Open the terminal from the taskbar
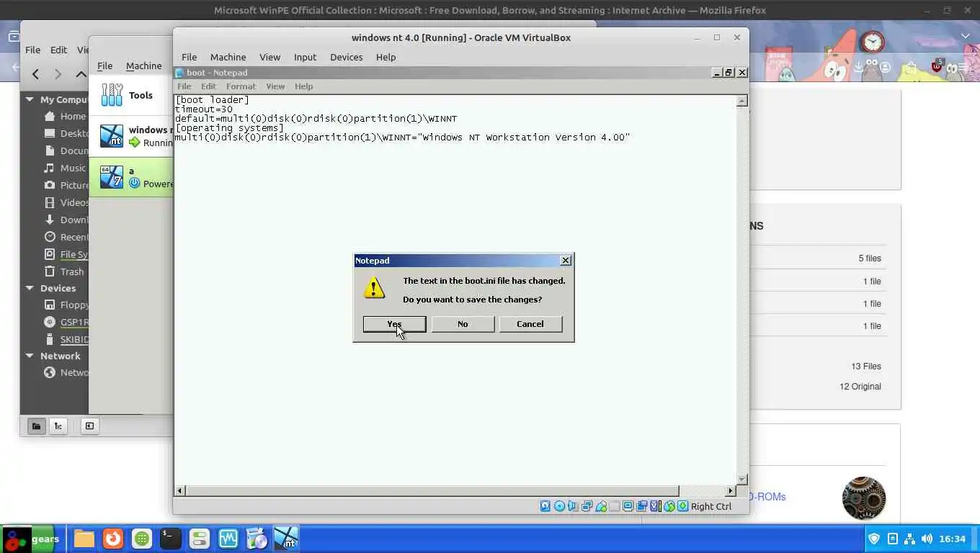This screenshot has width=980, height=553. (x=170, y=539)
